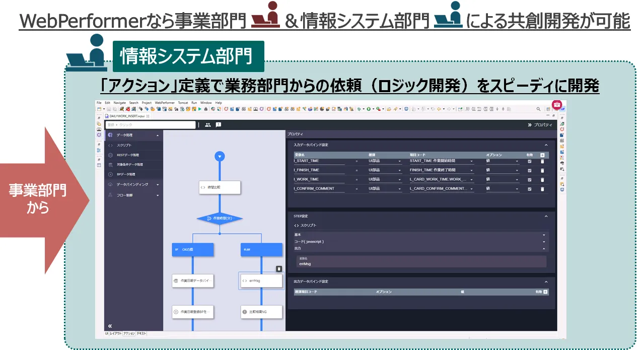This screenshot has height=350, width=644.
Task: Click the blue start node circle in flow
Action: point(219,156)
